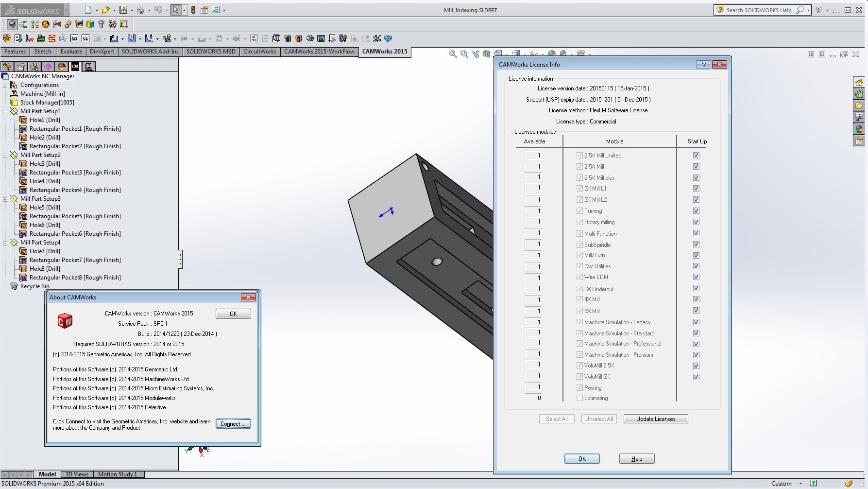Open SOLIDWORKS Resources home icon in task pane
This screenshot has height=489, width=868.
[x=859, y=82]
